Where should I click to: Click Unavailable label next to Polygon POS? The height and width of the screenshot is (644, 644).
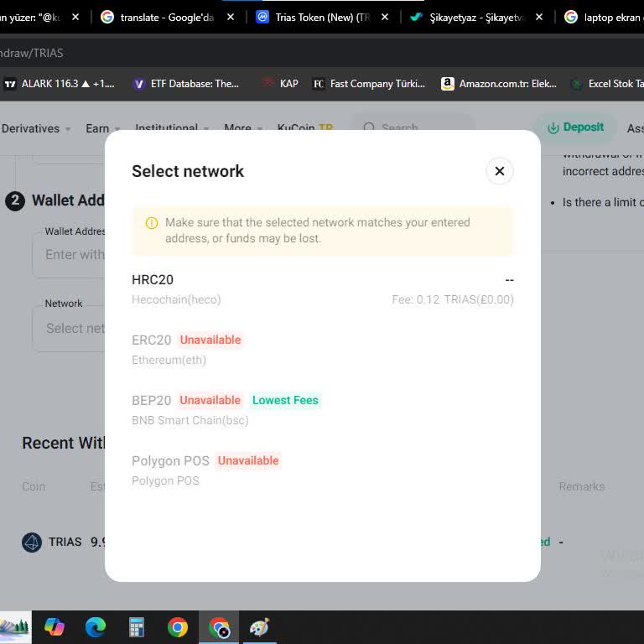(x=248, y=460)
